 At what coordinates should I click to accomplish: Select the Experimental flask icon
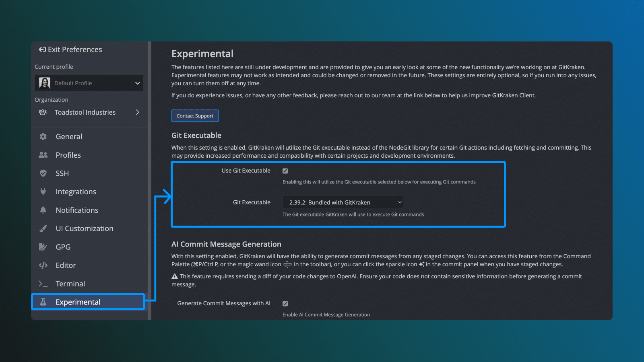[x=43, y=302]
